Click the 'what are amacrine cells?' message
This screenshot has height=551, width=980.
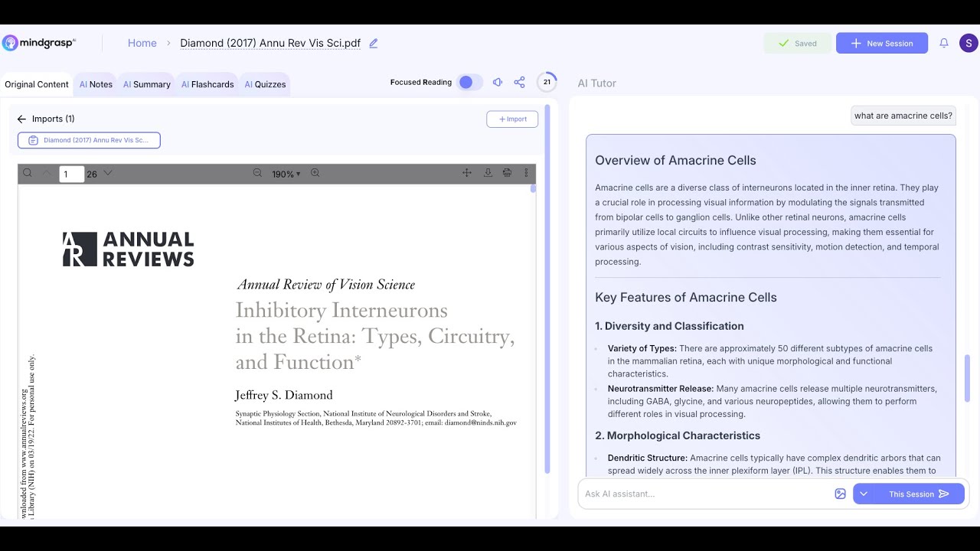903,116
